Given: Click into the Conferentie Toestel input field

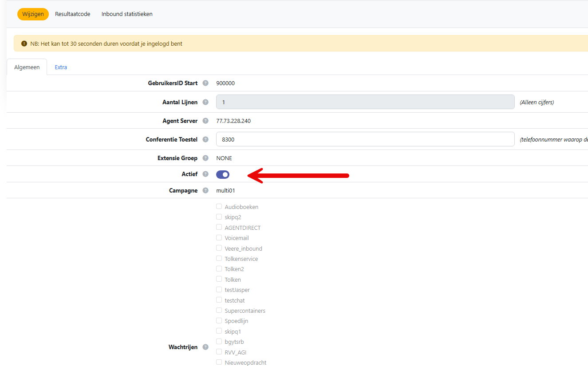Looking at the screenshot, I should 365,139.
